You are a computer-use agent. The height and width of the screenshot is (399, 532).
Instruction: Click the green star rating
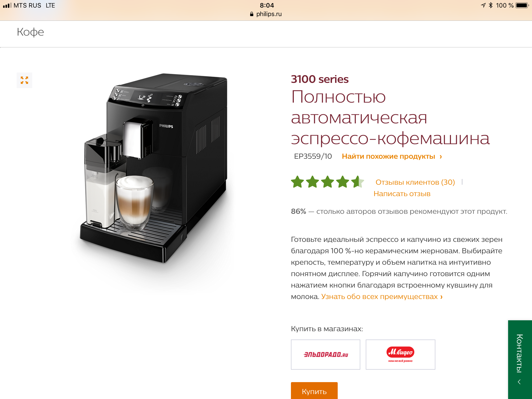pos(327,182)
